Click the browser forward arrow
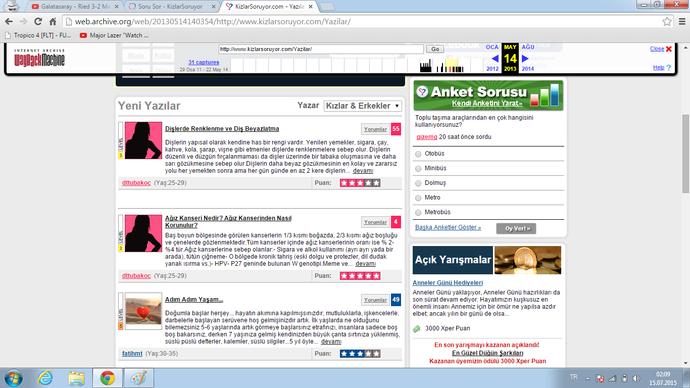 point(23,21)
